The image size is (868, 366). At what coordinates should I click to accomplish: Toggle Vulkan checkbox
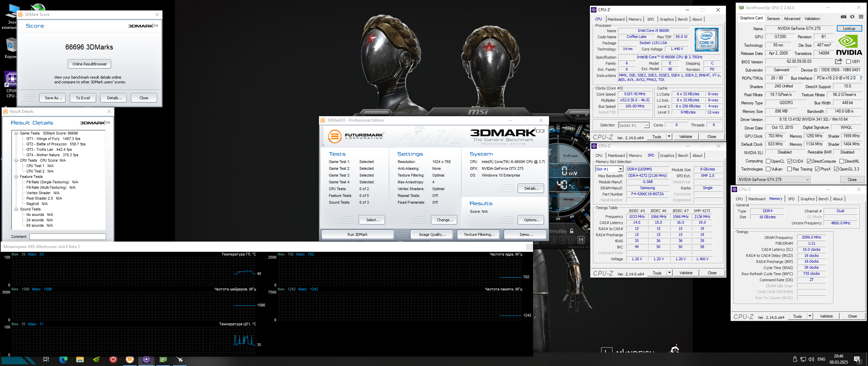coord(768,169)
